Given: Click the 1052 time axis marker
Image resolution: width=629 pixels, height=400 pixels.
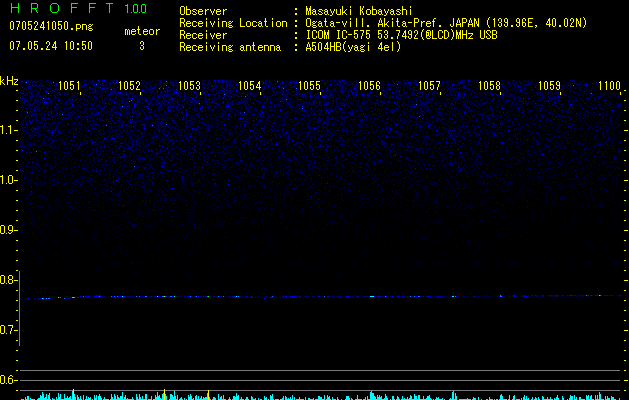Looking at the screenshot, I should 130,86.
